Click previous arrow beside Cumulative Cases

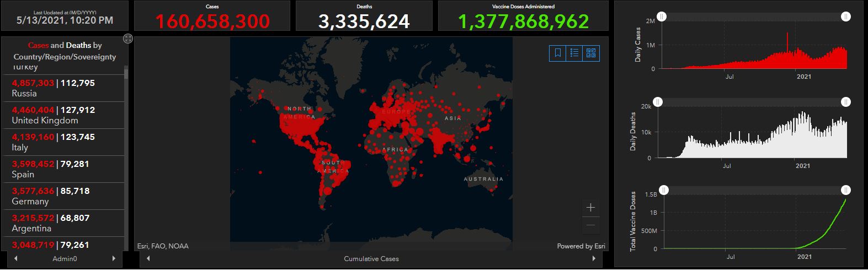click(148, 258)
